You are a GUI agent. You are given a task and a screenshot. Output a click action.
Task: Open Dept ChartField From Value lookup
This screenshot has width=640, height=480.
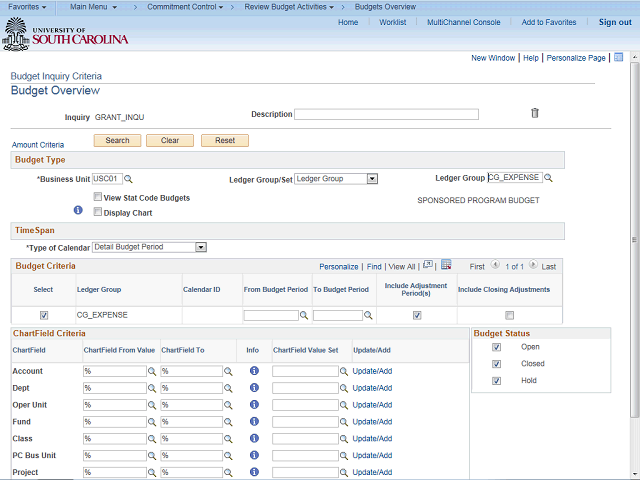[153, 388]
